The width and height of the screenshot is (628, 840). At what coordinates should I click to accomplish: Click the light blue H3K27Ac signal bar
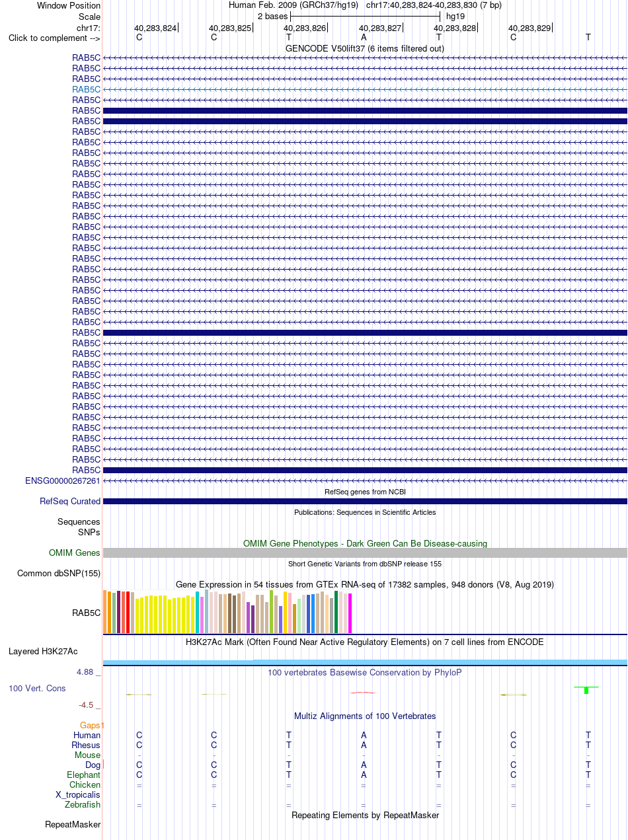coord(365,662)
